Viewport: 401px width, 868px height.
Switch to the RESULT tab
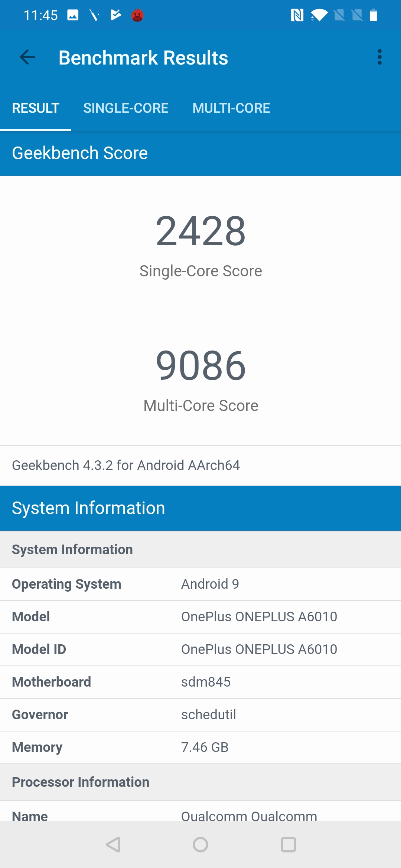pyautogui.click(x=36, y=108)
